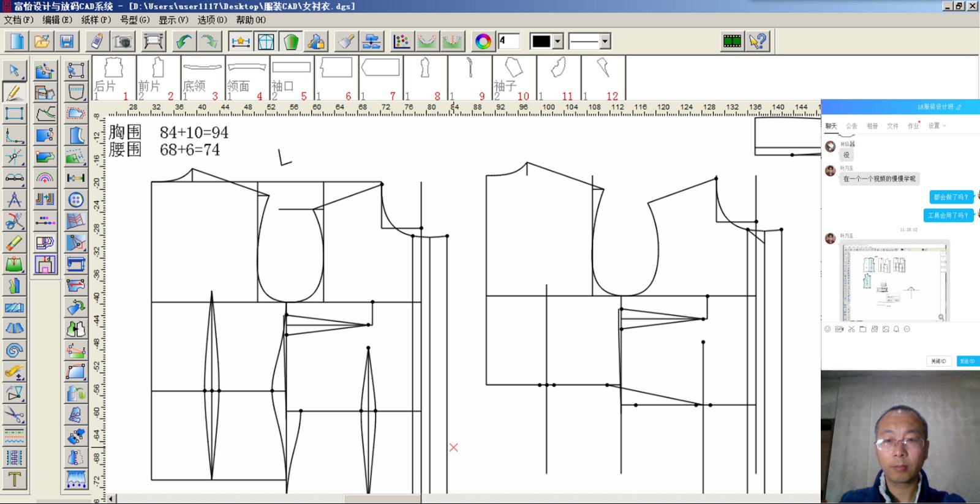Select the compass tool in left toolbar
This screenshot has width=980, height=504.
pos(14,200)
